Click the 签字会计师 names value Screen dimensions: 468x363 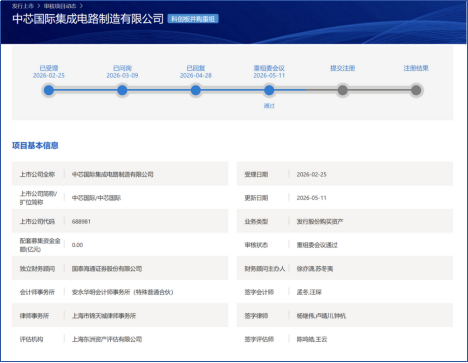coord(309,292)
